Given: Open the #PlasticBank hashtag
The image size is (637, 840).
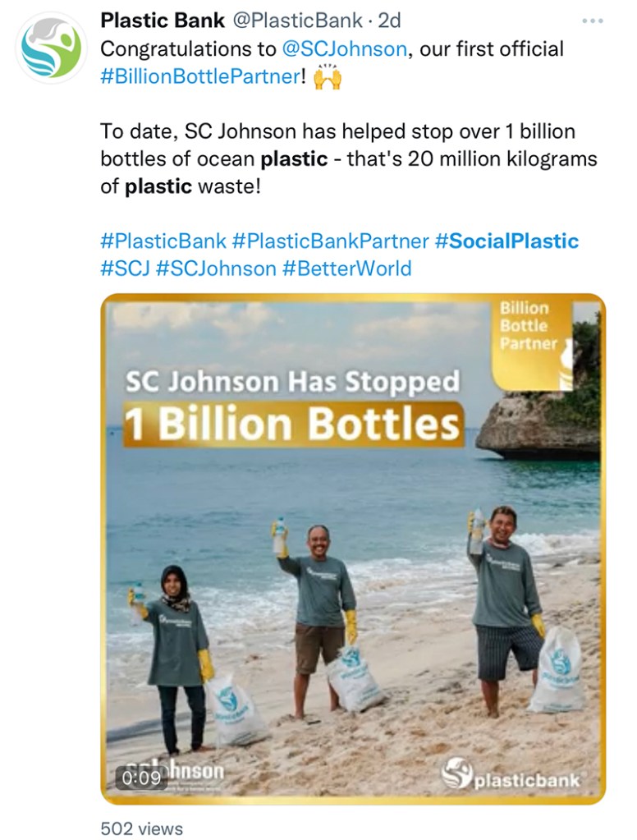Looking at the screenshot, I should (x=163, y=241).
